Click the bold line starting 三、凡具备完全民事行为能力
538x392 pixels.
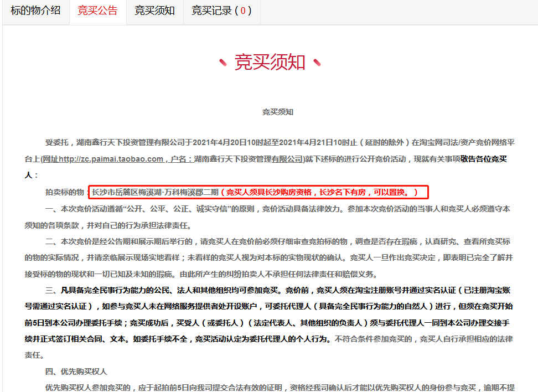point(277,290)
